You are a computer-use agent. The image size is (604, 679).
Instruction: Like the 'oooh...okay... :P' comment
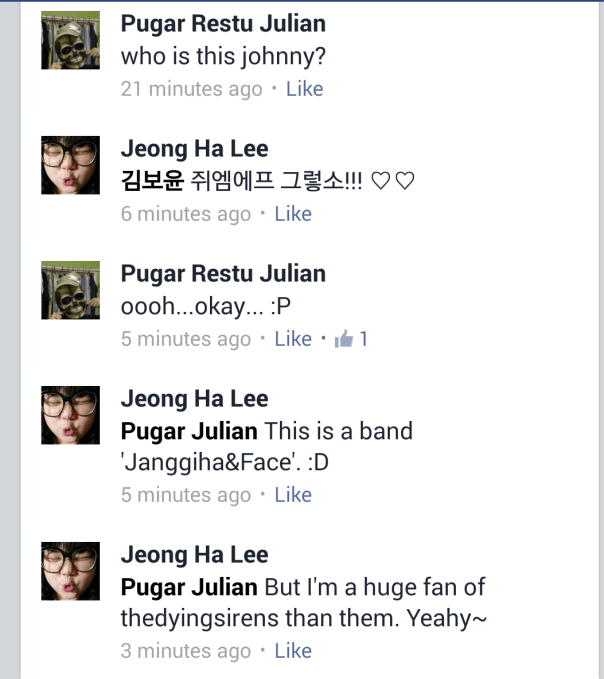[x=293, y=339]
